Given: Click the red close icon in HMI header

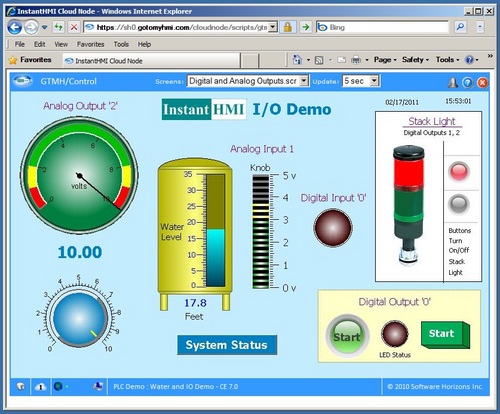Looking at the screenshot, I should [x=482, y=82].
